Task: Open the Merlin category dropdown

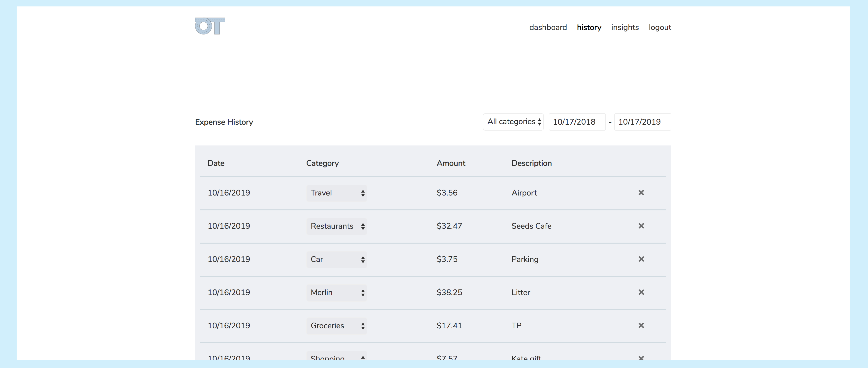Action: pos(336,293)
